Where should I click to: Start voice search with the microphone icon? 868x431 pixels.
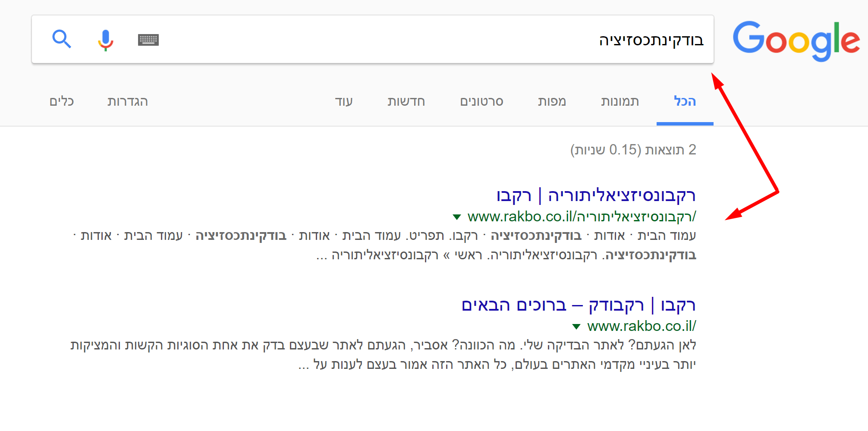point(105,40)
